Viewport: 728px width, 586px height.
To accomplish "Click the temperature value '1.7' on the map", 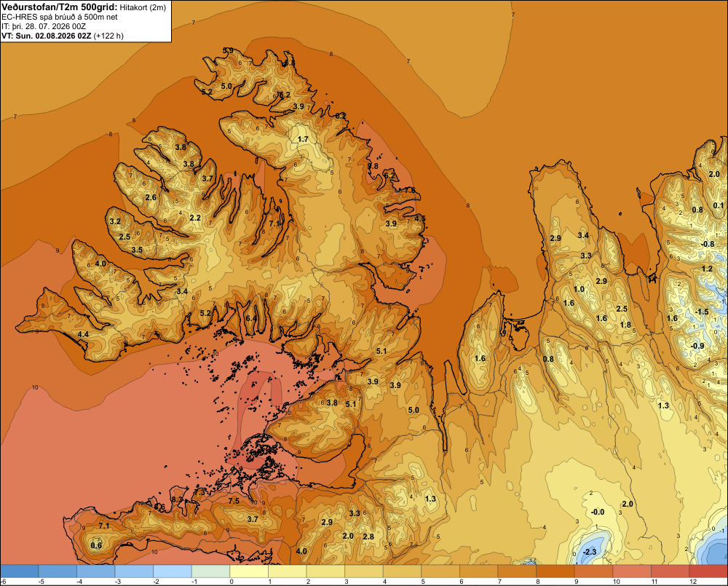I will (303, 139).
